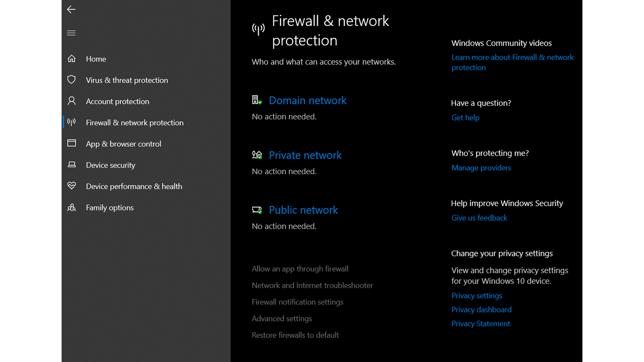Click Manage providers link
Screen dimensions: 644x362
pos(481,168)
